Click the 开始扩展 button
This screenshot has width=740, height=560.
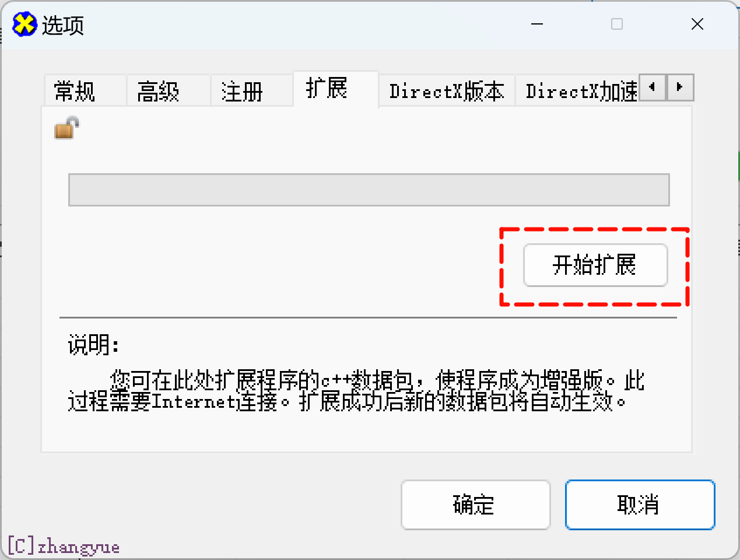[x=595, y=265]
